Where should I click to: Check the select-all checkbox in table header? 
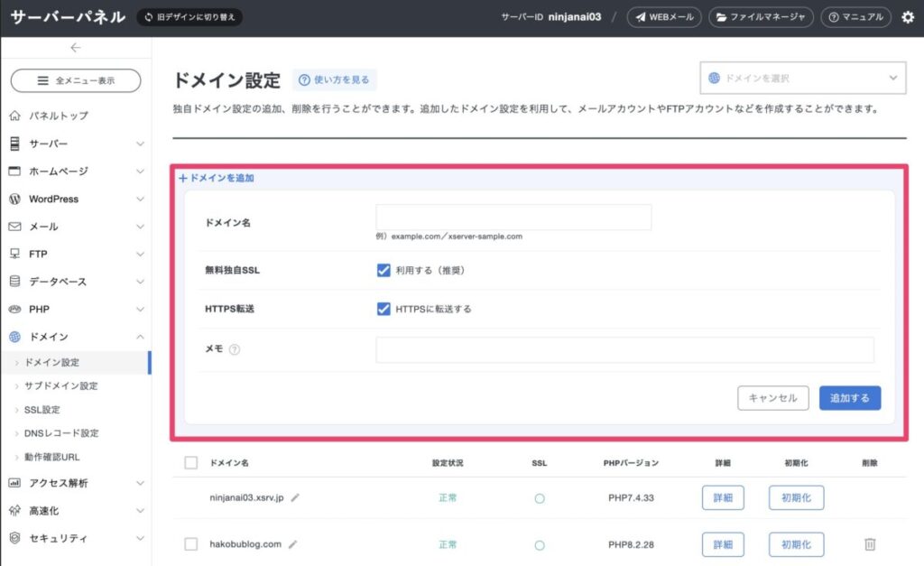(190, 463)
